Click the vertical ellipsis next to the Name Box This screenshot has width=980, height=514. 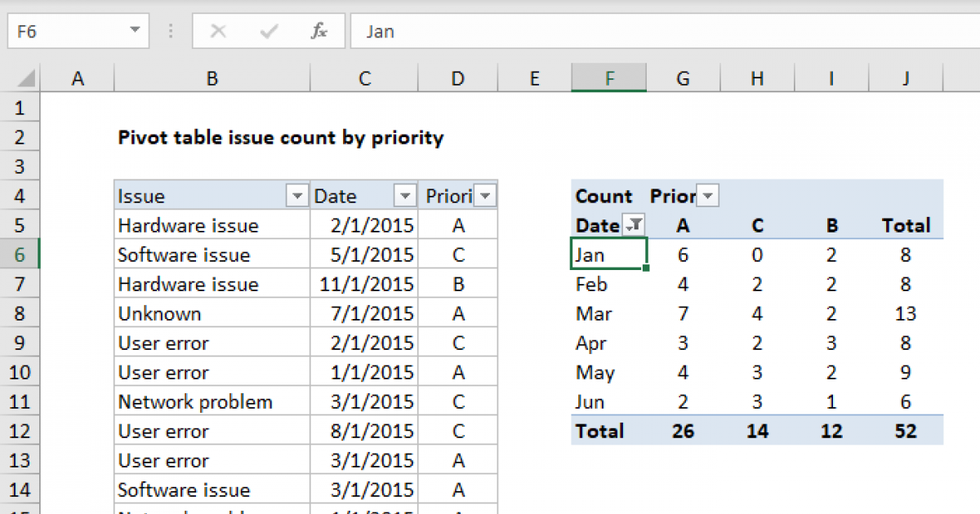click(x=170, y=30)
